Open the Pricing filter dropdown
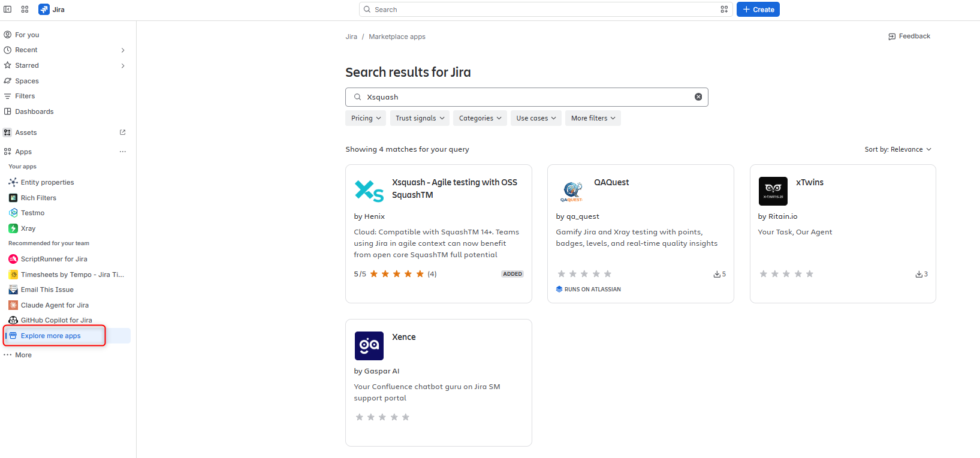This screenshot has width=980, height=458. coord(366,118)
